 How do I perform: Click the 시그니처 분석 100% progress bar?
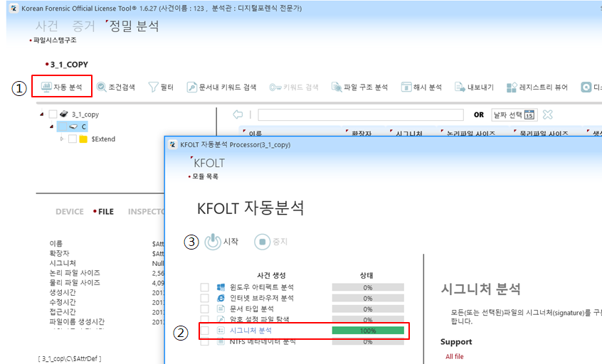[368, 331]
